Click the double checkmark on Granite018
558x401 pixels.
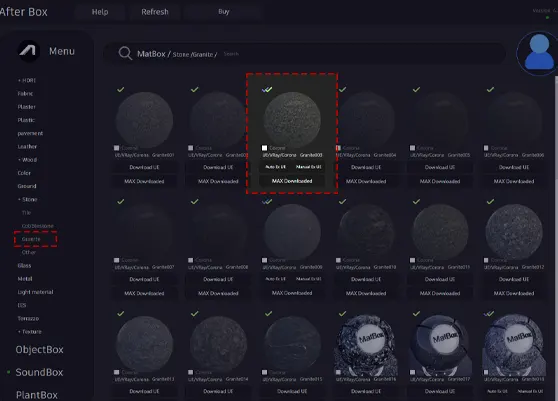[x=489, y=313]
